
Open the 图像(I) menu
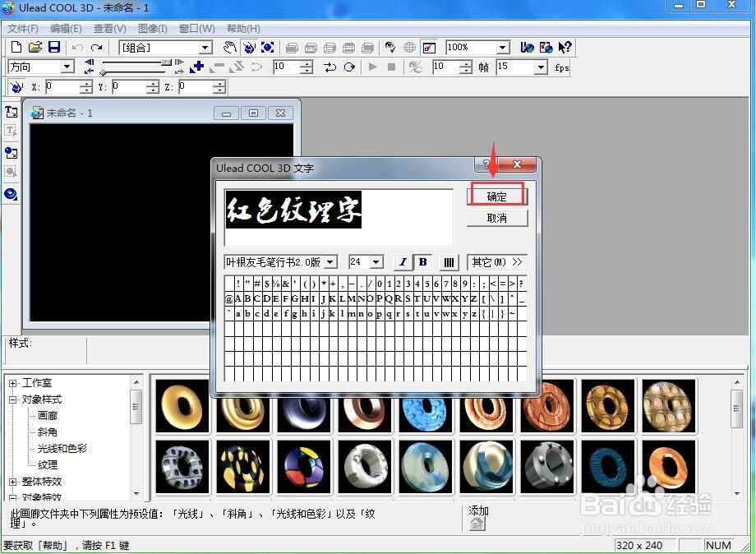[152, 29]
